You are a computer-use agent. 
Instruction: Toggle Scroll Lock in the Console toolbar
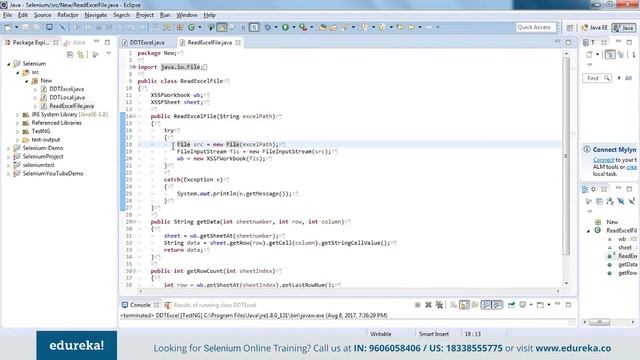coord(464,305)
